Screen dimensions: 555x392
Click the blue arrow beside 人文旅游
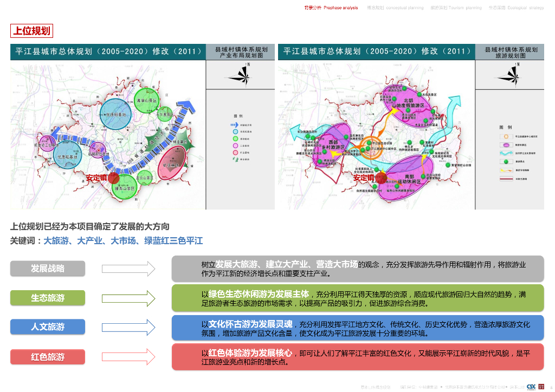click(x=128, y=328)
